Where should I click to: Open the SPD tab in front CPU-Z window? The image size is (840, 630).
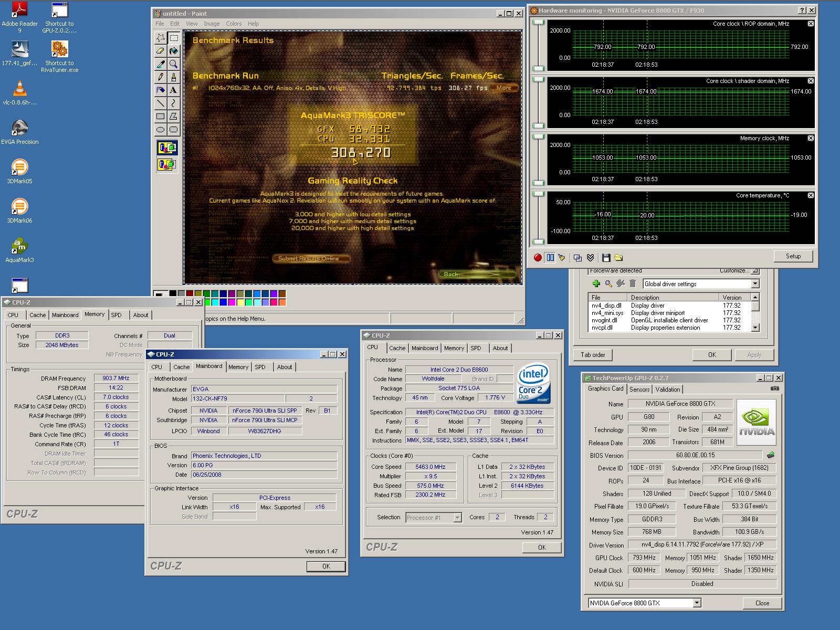pos(260,367)
